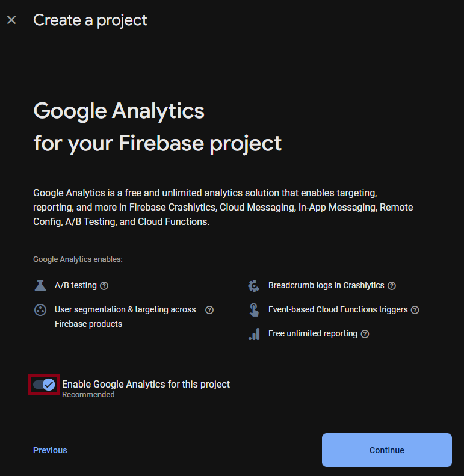Click the A/B testing flask icon
464x476 pixels.
click(x=40, y=286)
